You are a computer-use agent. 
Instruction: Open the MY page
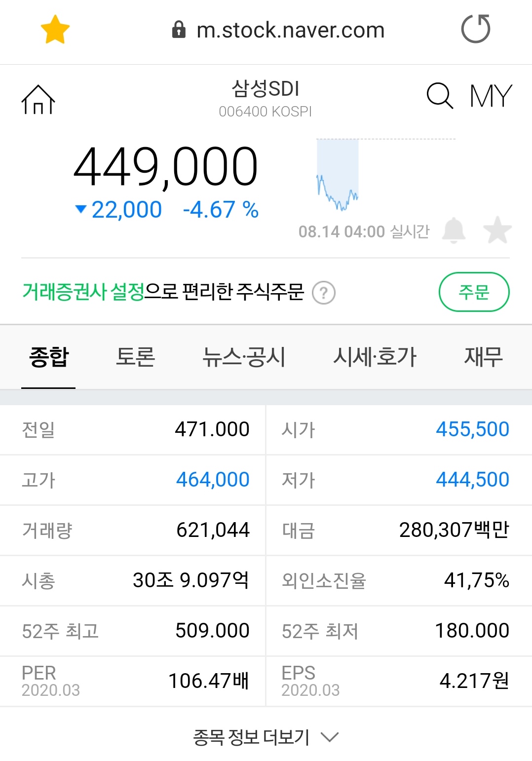tap(491, 96)
